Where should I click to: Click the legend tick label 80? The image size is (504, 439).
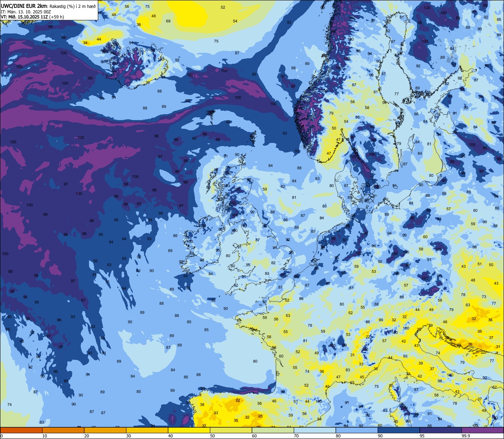coord(338,436)
